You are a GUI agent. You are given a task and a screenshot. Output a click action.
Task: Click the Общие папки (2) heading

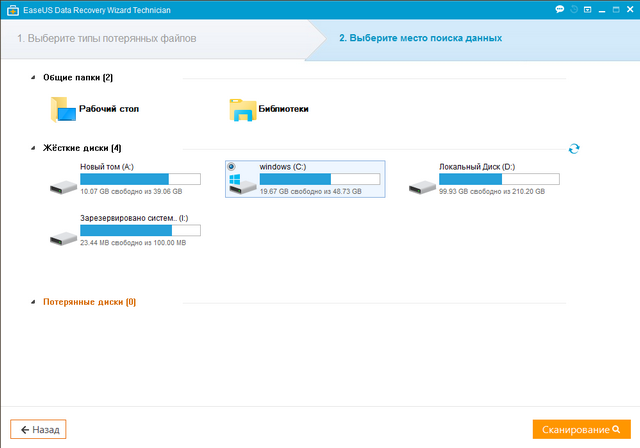point(78,77)
